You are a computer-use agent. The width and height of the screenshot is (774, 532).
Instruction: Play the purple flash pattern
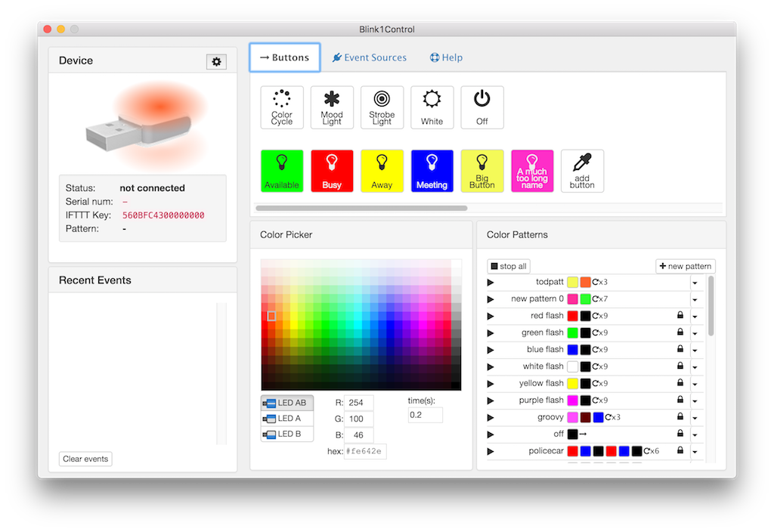click(490, 401)
